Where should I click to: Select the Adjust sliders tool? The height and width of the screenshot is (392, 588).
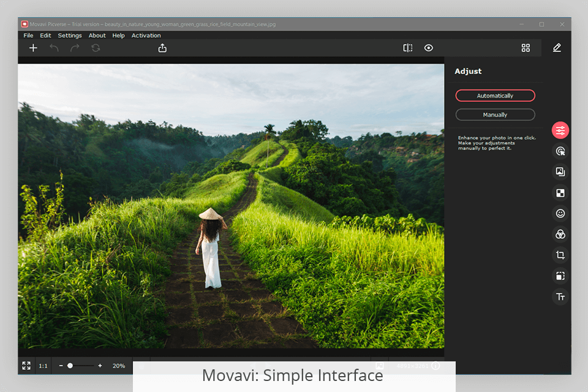560,130
